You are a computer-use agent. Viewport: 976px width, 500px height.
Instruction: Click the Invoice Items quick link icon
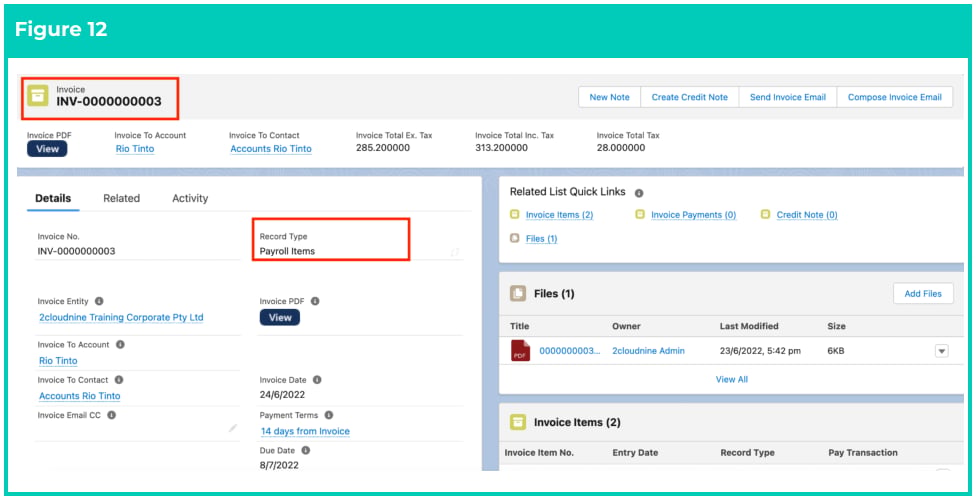click(x=514, y=214)
